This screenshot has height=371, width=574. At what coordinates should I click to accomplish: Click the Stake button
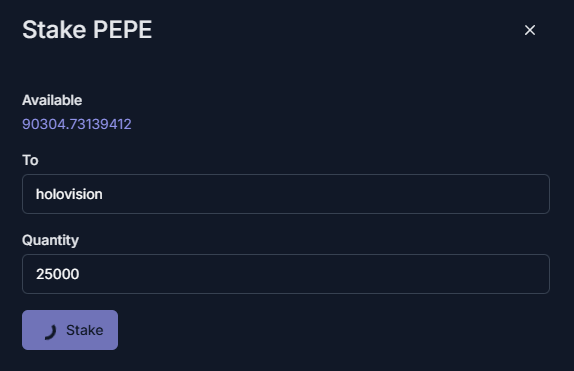[x=70, y=330]
